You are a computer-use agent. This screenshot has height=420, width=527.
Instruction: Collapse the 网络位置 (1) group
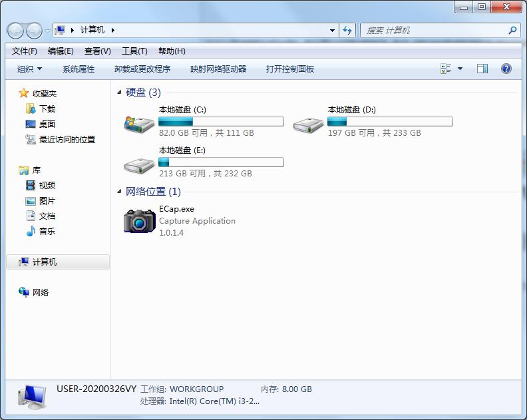click(x=120, y=192)
